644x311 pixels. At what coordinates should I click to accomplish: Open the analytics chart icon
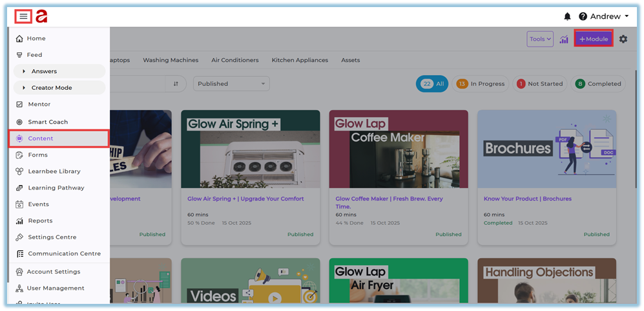564,39
